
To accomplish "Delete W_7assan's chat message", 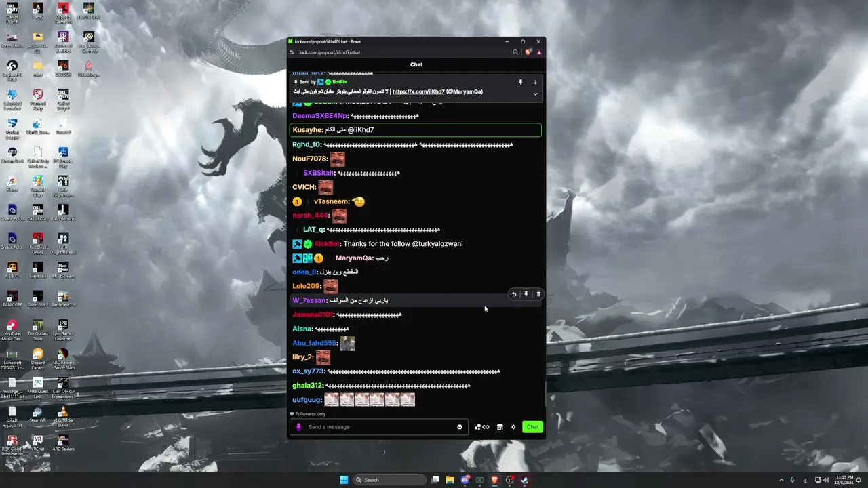I will coord(538,294).
